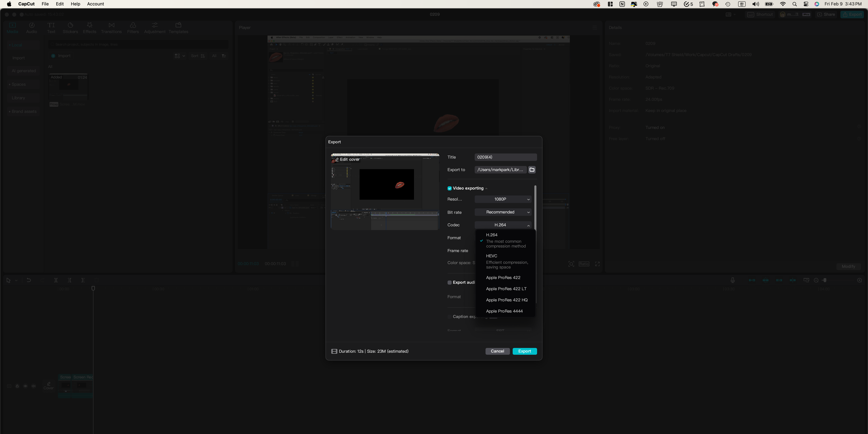Uncheck the Video exporting checkbox
Viewport: 868px width, 434px height.
[449, 188]
